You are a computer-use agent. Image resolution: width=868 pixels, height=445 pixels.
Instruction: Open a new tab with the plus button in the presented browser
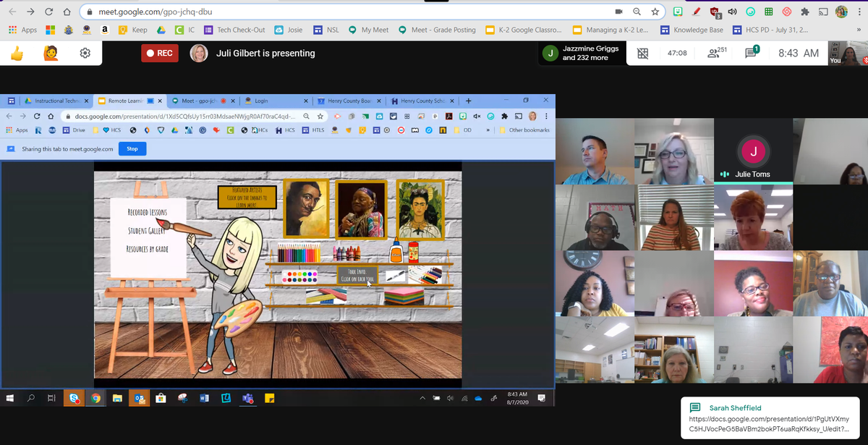click(469, 101)
